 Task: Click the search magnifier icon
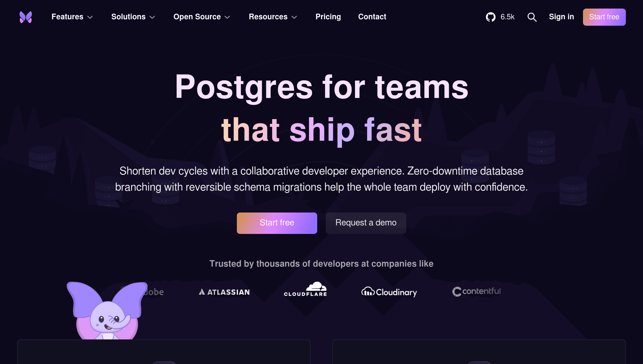[x=532, y=17]
